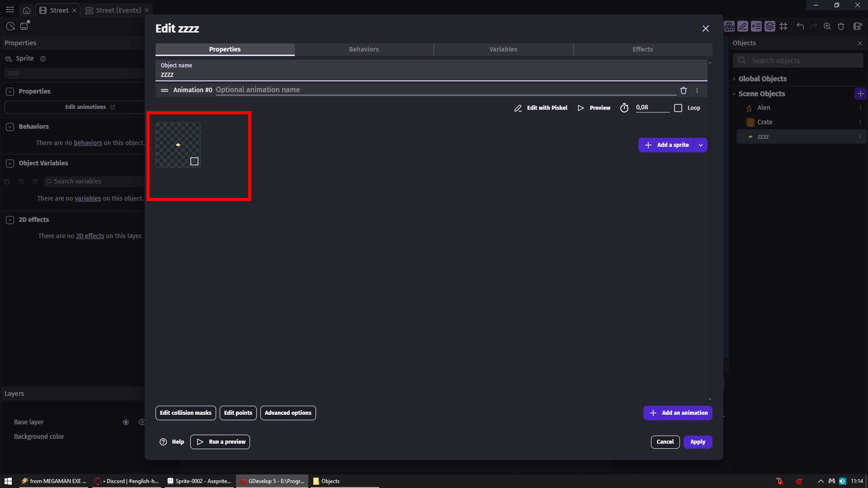
Task: Open the hamburger main menu
Action: (x=10, y=10)
